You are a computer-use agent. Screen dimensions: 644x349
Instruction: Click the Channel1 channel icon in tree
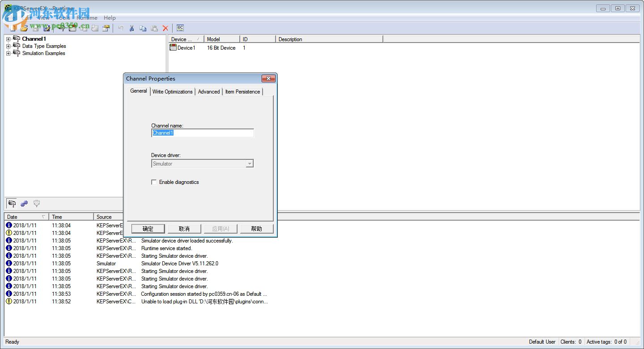coord(17,39)
